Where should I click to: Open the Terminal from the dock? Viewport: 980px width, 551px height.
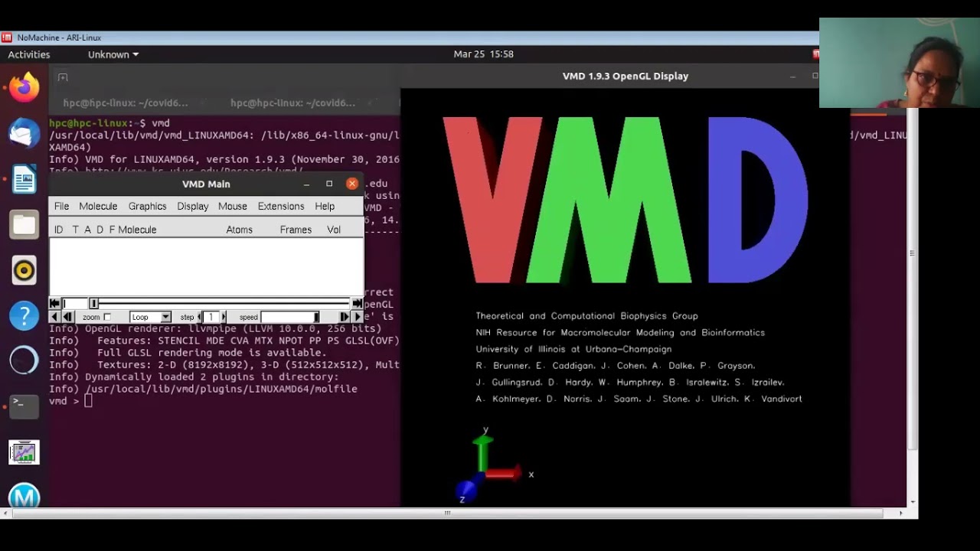(x=24, y=406)
